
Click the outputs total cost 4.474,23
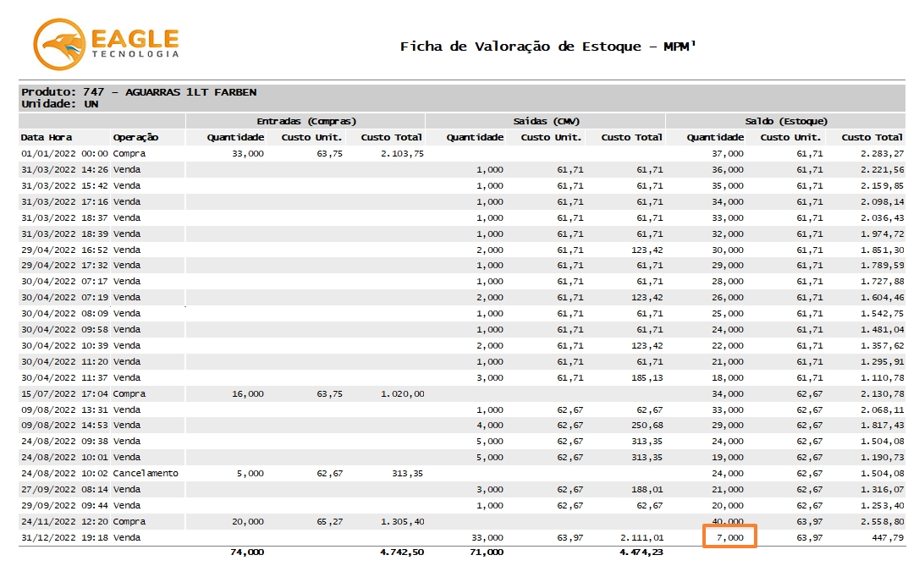click(641, 552)
